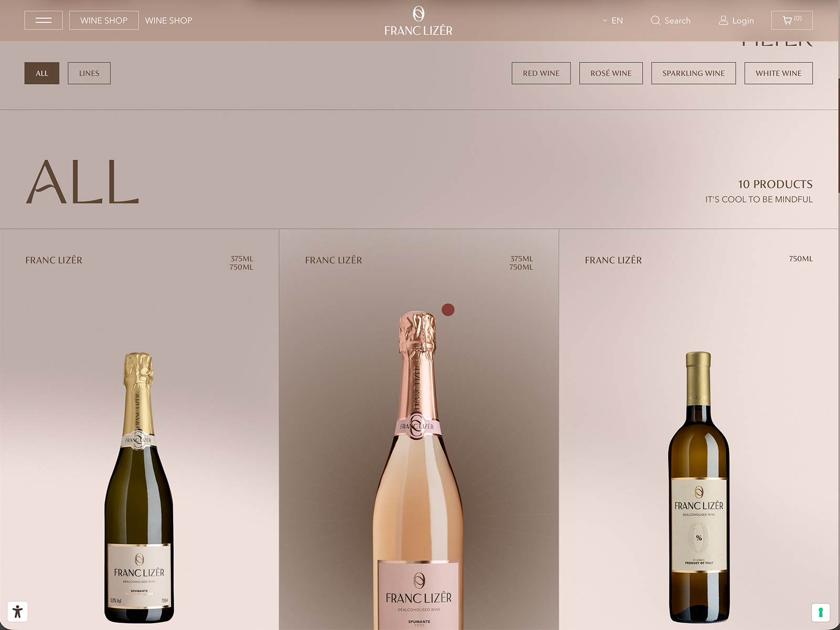Screen dimensions: 840x630
Task: Open the shopping cart
Action: (x=792, y=20)
